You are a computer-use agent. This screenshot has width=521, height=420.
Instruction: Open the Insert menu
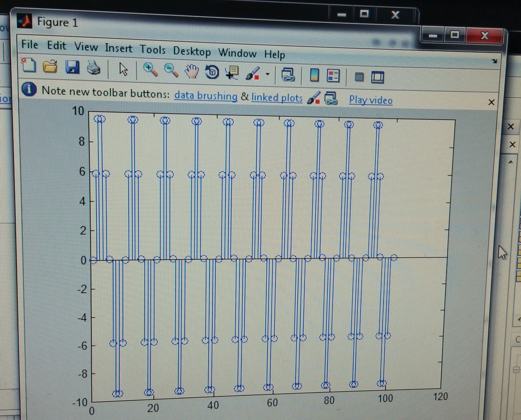click(118, 48)
